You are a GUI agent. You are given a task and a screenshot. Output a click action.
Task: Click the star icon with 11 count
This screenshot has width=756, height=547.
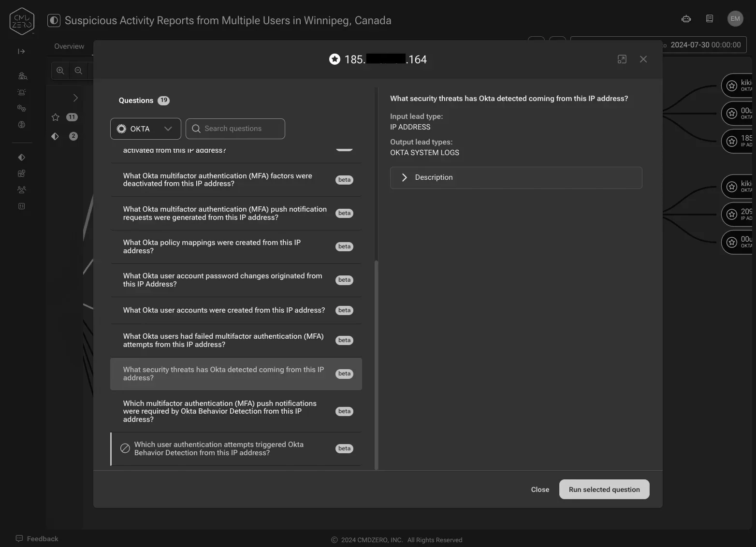tap(56, 117)
